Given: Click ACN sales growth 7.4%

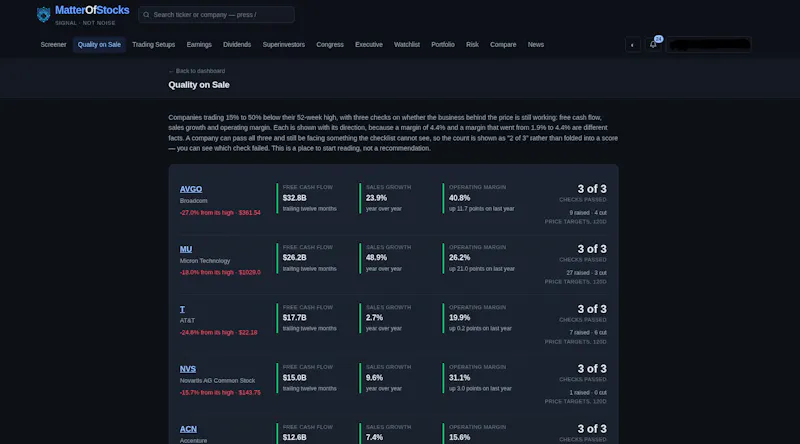Looking at the screenshot, I should tap(374, 437).
